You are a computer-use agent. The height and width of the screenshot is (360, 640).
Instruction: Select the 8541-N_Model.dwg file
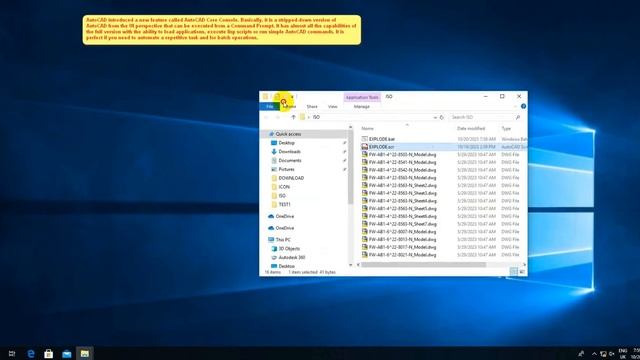[x=402, y=162]
